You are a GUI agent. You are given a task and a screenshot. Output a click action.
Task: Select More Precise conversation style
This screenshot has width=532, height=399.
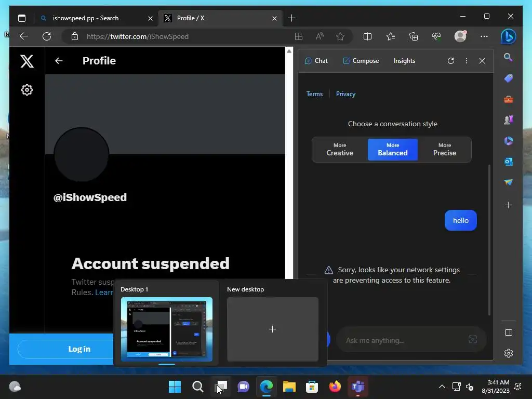[445, 150]
